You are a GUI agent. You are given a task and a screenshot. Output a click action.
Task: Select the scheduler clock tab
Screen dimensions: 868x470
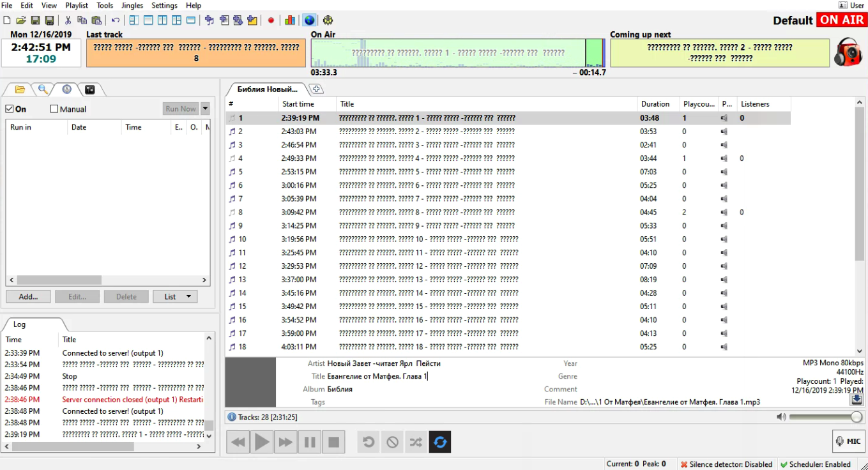click(66, 89)
